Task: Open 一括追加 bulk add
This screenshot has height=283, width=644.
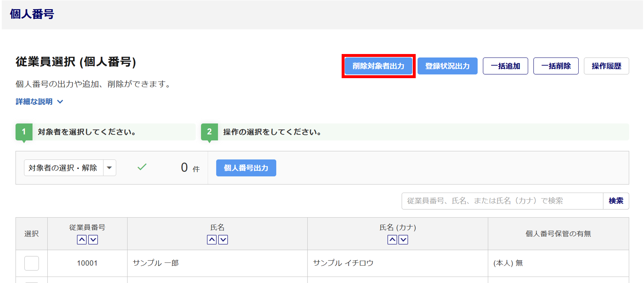Action: [505, 66]
